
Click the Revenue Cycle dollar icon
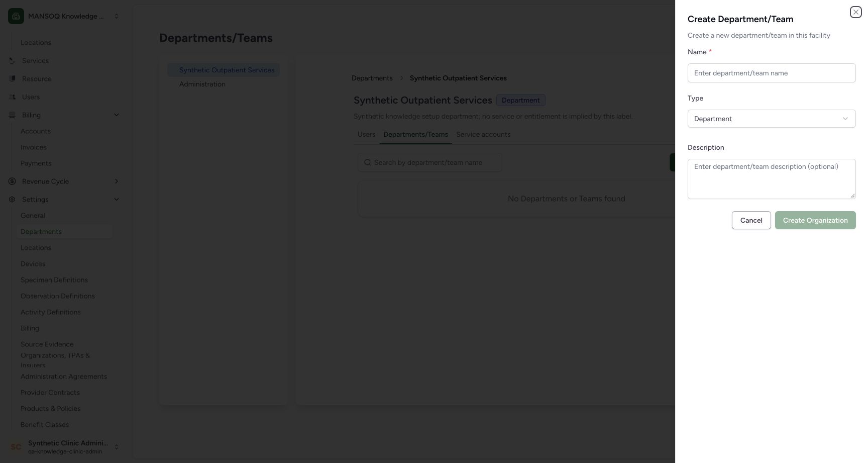(12, 181)
